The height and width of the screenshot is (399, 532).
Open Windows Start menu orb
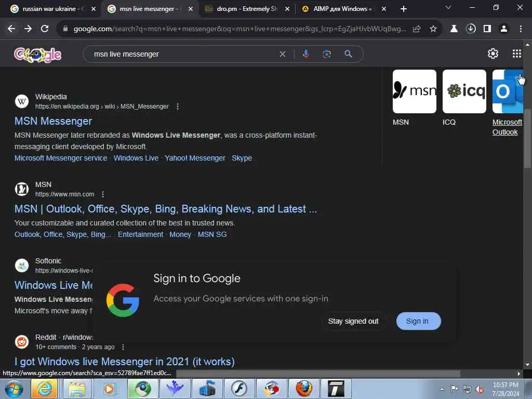pos(14,389)
